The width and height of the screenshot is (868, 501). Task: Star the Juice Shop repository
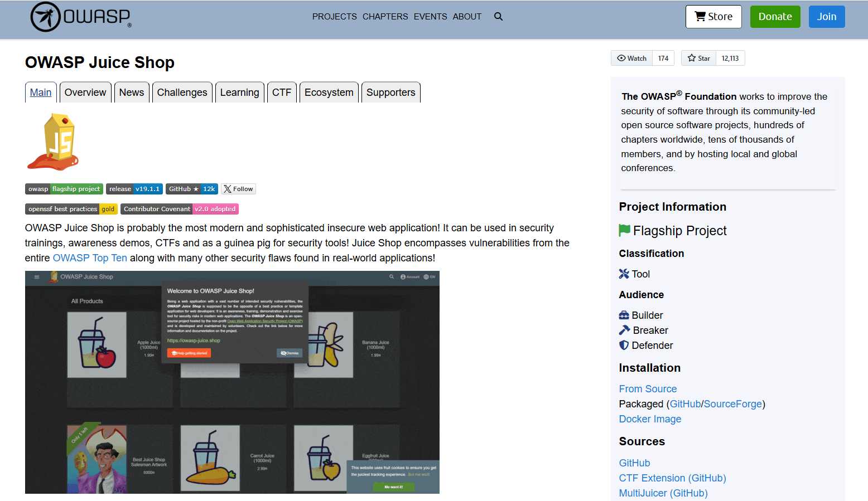pyautogui.click(x=698, y=58)
